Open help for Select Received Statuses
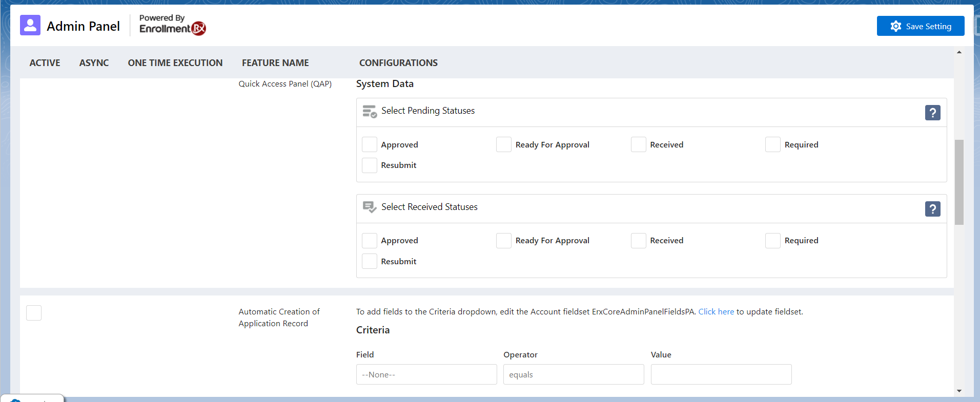Screen dimensions: 980x402 [x=932, y=209]
